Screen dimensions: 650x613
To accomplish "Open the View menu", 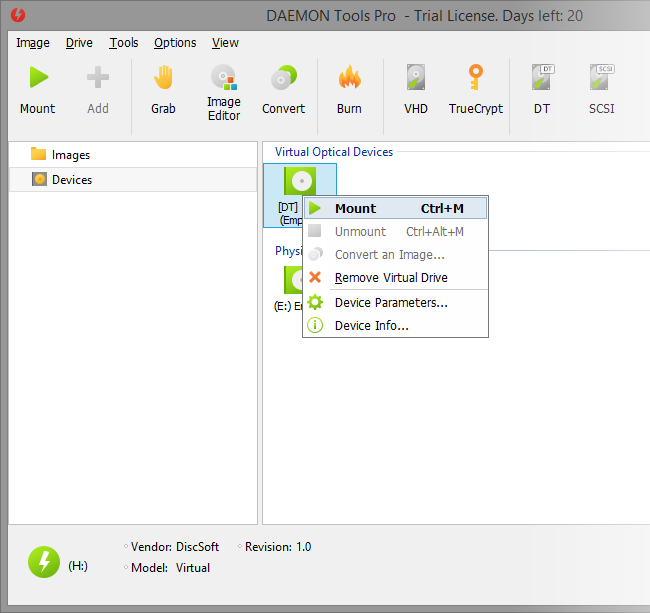I will [x=226, y=43].
